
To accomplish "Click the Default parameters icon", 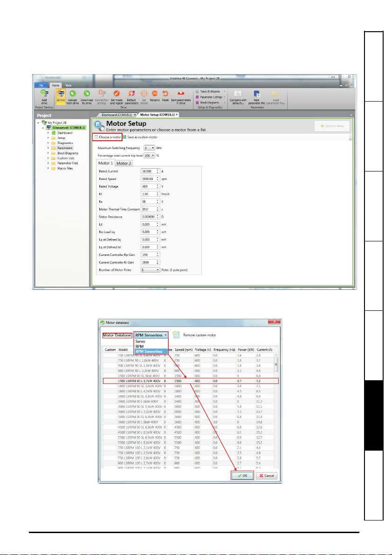I will (x=132, y=94).
